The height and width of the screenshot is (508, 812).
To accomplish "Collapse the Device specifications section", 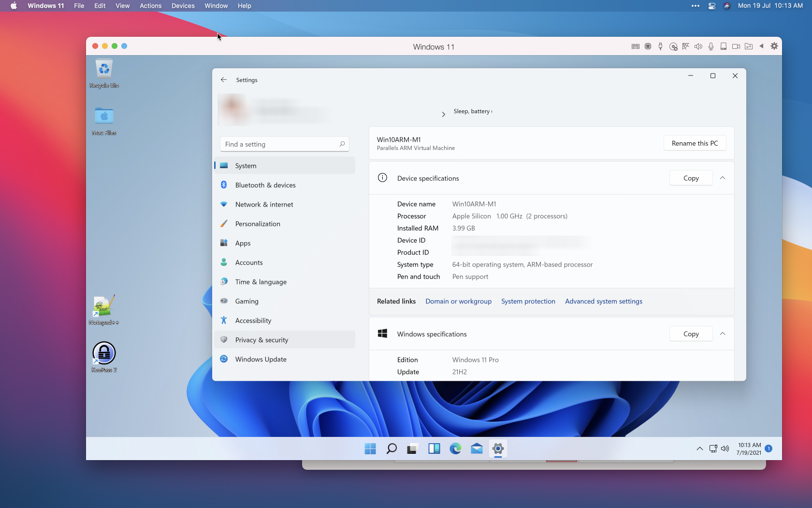I will tap(723, 178).
